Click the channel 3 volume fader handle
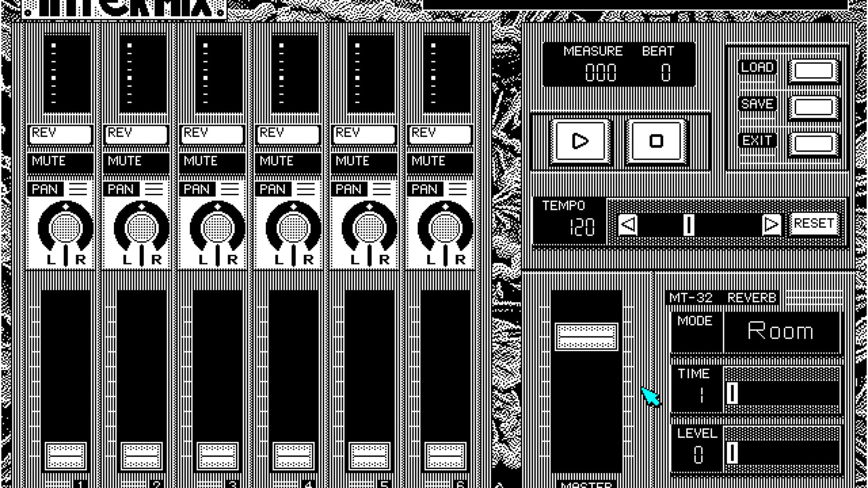Image resolution: width=868 pixels, height=488 pixels. pos(218,456)
